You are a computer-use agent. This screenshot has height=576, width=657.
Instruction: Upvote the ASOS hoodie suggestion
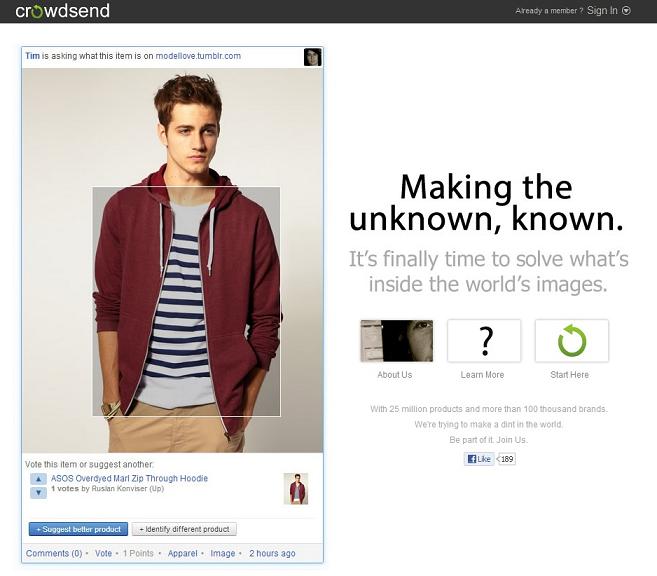pos(38,479)
